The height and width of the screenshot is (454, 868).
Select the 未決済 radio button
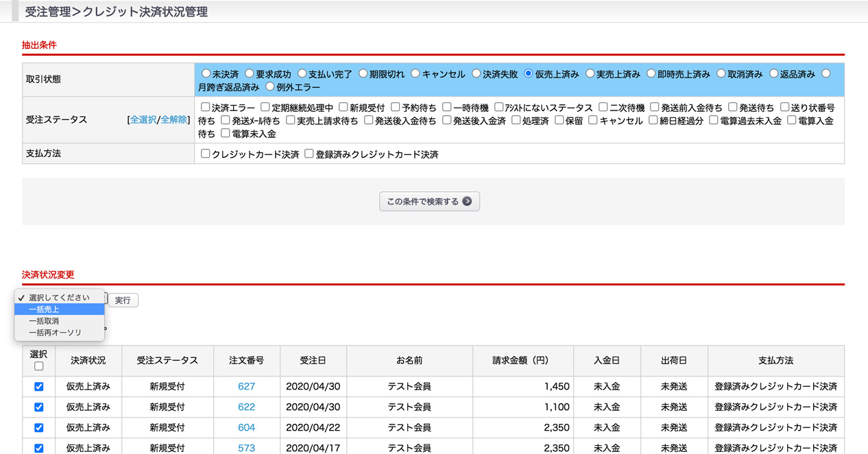[x=206, y=74]
